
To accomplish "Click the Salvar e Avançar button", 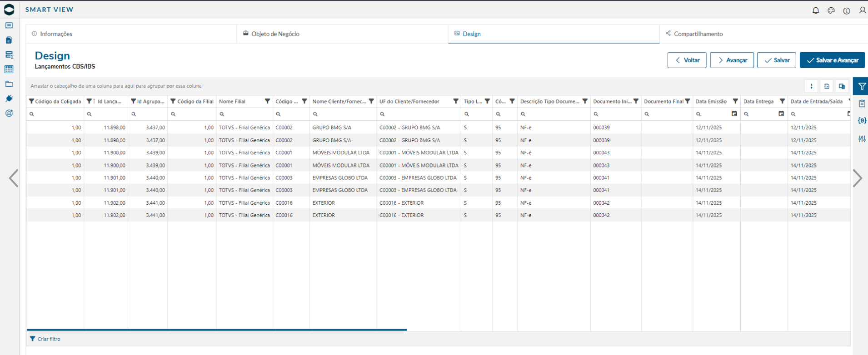I will tap(832, 60).
